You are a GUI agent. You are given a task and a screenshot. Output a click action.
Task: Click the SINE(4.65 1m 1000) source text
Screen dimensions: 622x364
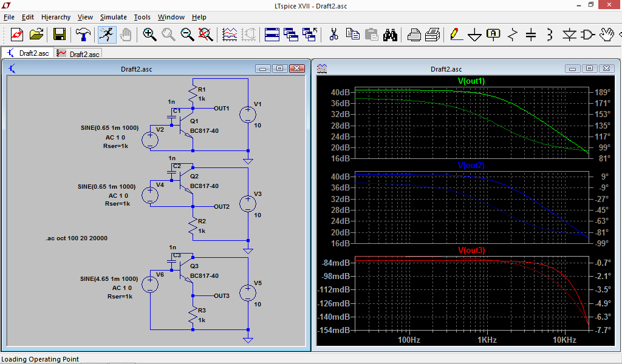pos(109,279)
